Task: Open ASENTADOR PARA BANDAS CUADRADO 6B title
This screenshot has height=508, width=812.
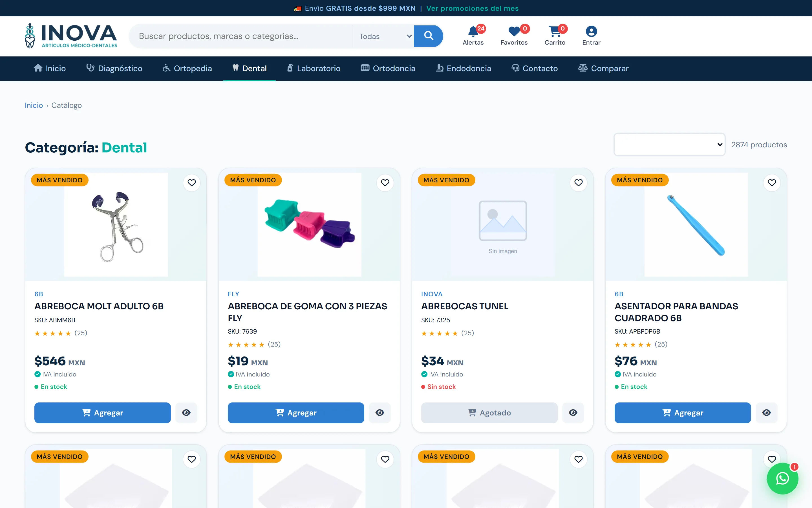Action: pos(676,312)
